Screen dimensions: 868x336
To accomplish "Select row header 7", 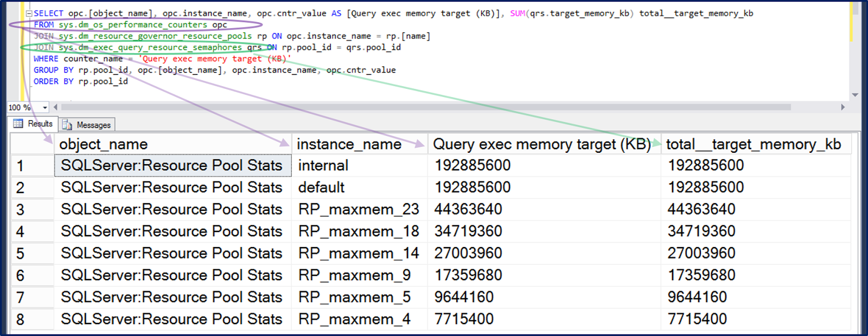I will pos(33,297).
